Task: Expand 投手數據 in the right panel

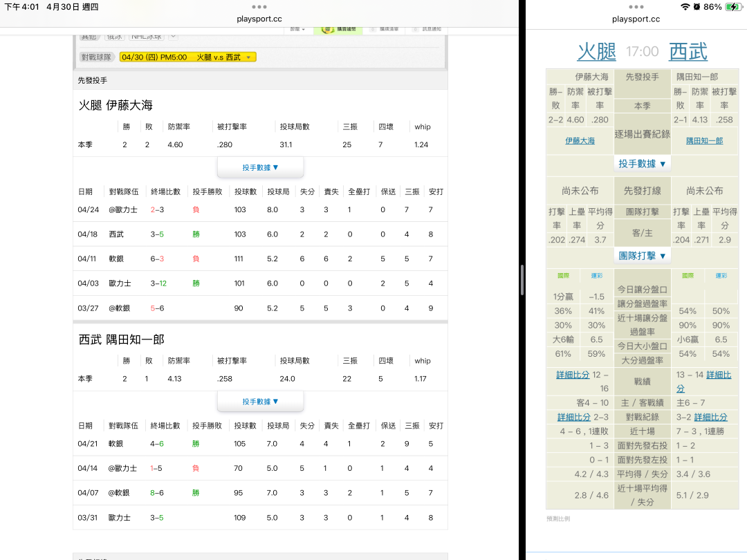Action: [x=642, y=164]
